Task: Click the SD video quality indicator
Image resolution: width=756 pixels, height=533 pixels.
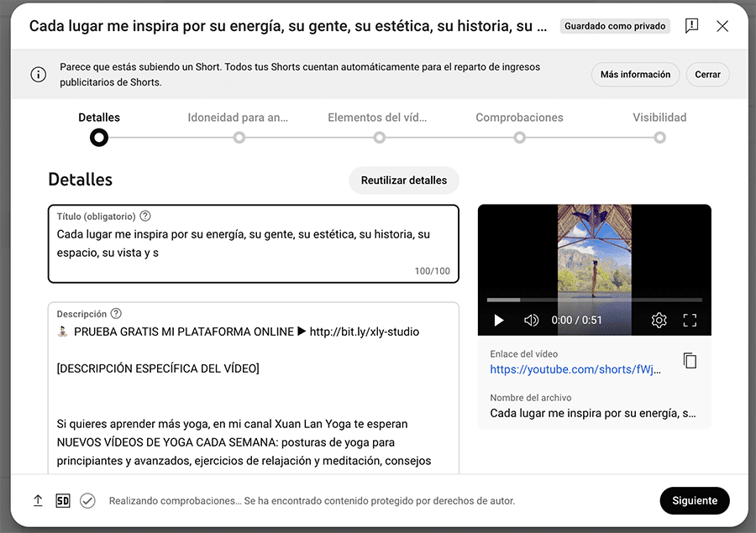Action: tap(62, 500)
